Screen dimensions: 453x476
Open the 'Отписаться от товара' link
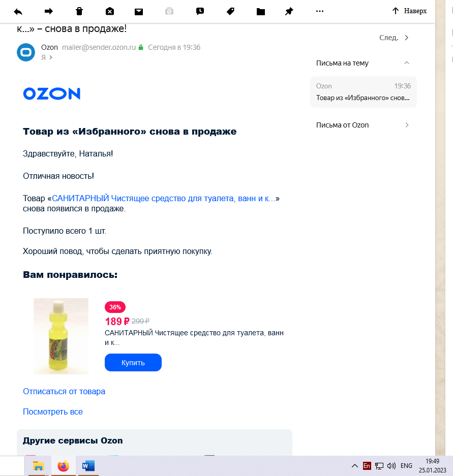(64, 391)
